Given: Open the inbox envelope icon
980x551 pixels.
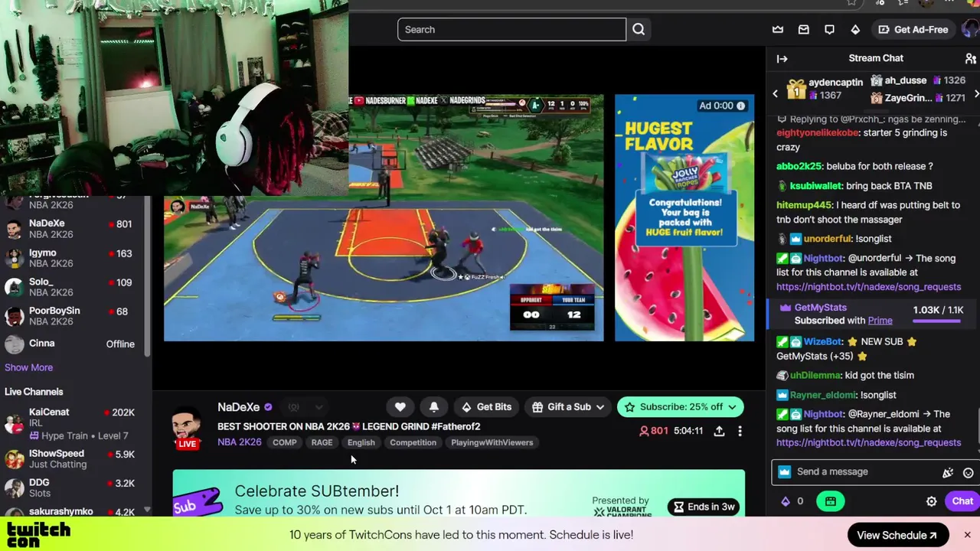Looking at the screenshot, I should coord(804,30).
